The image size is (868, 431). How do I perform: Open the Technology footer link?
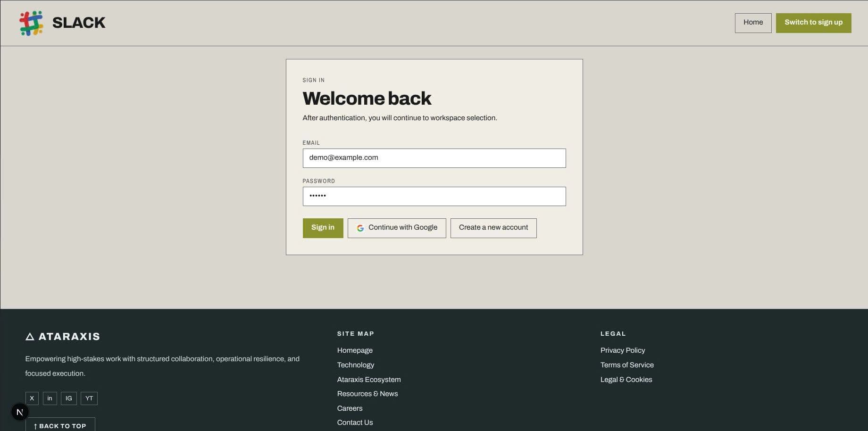[x=356, y=365]
